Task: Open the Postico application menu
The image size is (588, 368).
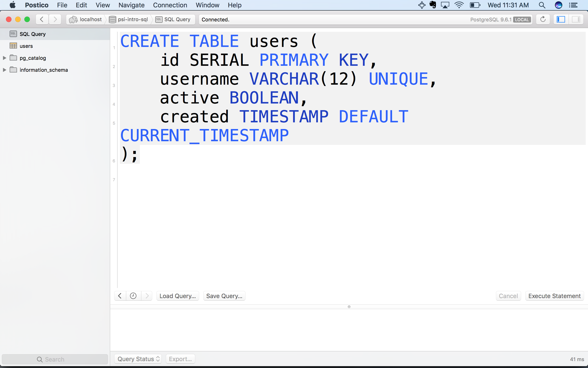Action: click(x=37, y=5)
